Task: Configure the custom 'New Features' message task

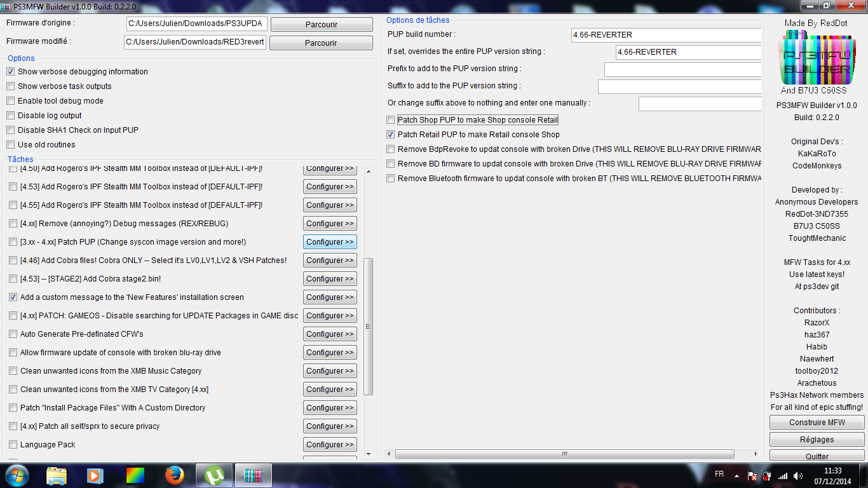Action: tap(330, 297)
